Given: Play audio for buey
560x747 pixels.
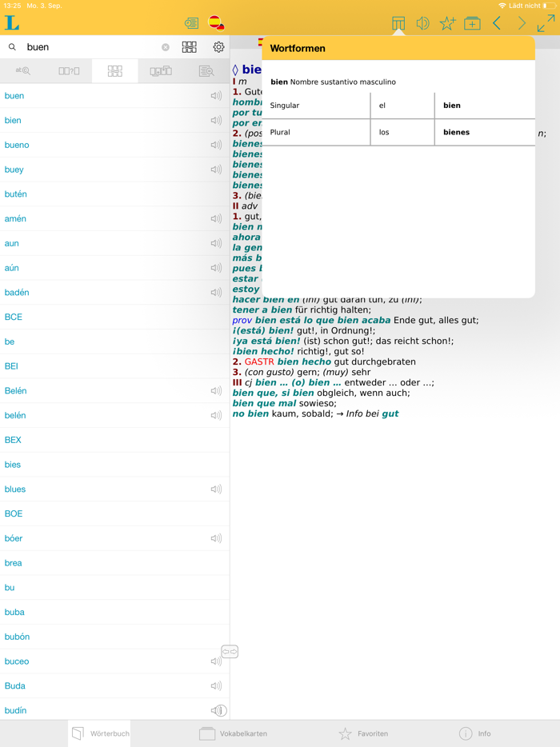Looking at the screenshot, I should tap(216, 170).
